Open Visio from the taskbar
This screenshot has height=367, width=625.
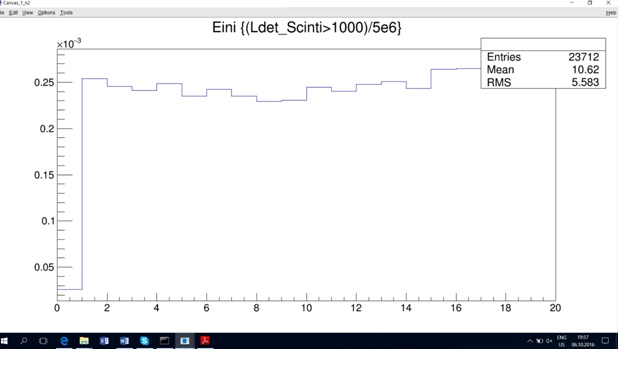[104, 341]
